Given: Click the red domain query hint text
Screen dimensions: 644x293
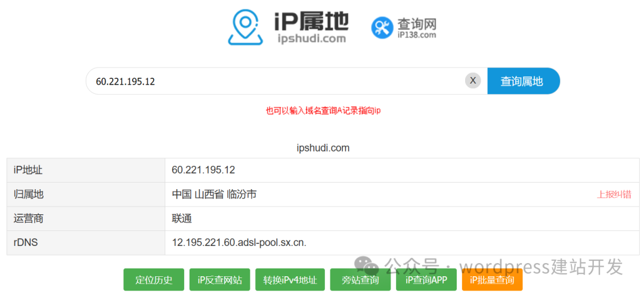Looking at the screenshot, I should 323,111.
